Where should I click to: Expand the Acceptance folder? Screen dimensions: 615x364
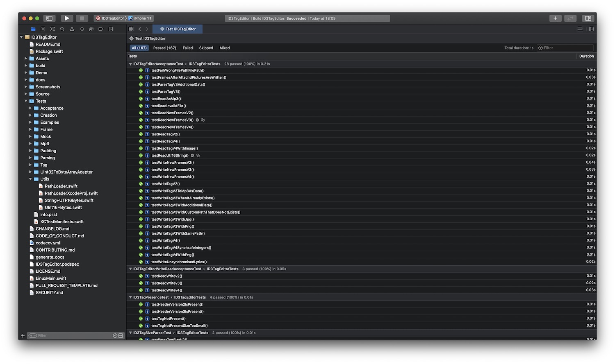(x=30, y=108)
